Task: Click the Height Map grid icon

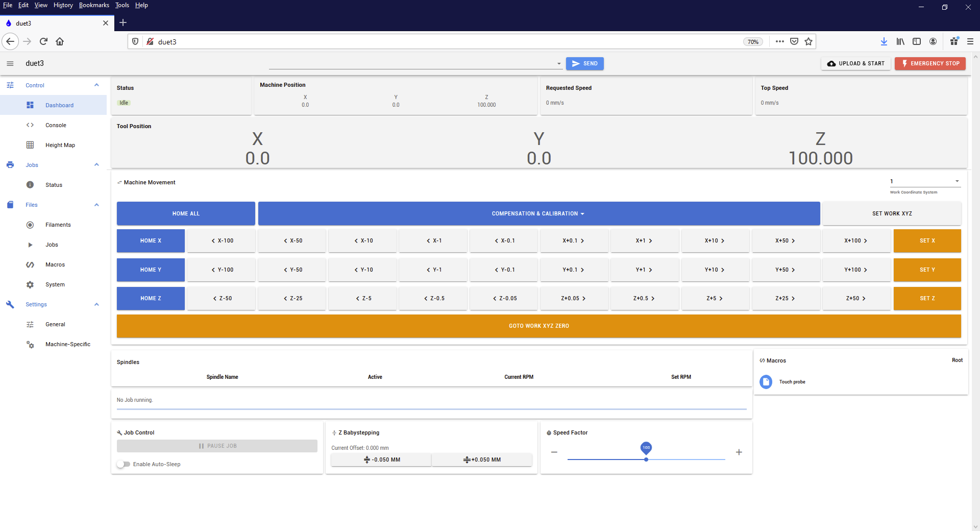Action: [30, 145]
